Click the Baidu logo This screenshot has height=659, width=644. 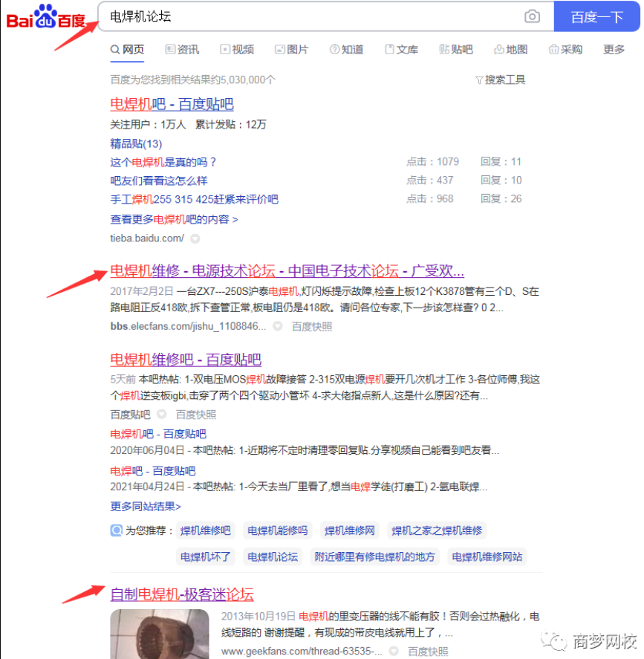coord(46,18)
